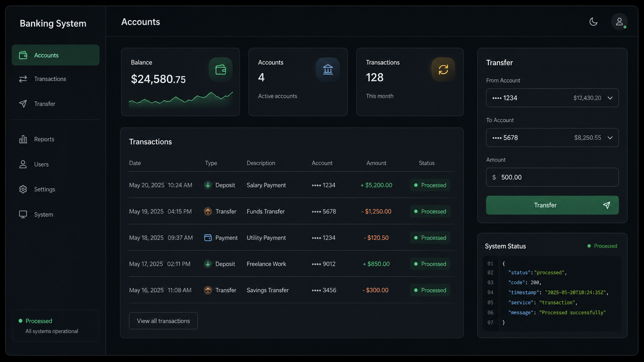Click the All systems operational status
This screenshot has height=362, width=644.
pos(52,331)
